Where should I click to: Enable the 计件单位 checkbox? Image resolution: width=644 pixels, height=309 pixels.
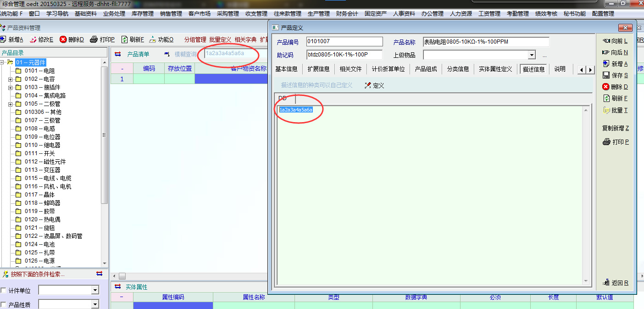click(x=4, y=291)
